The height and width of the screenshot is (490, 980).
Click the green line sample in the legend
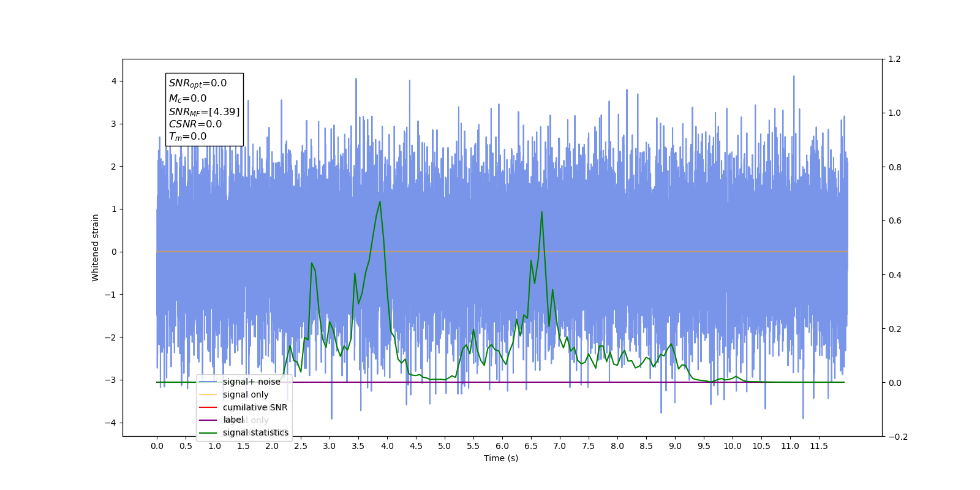(208, 433)
